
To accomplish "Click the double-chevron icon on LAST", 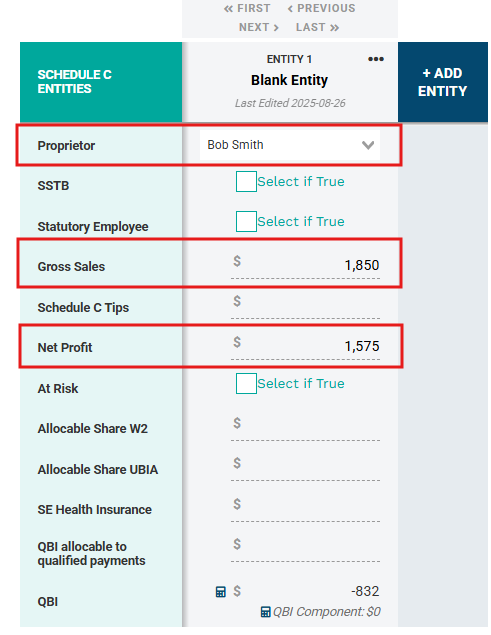I will pyautogui.click(x=334, y=28).
